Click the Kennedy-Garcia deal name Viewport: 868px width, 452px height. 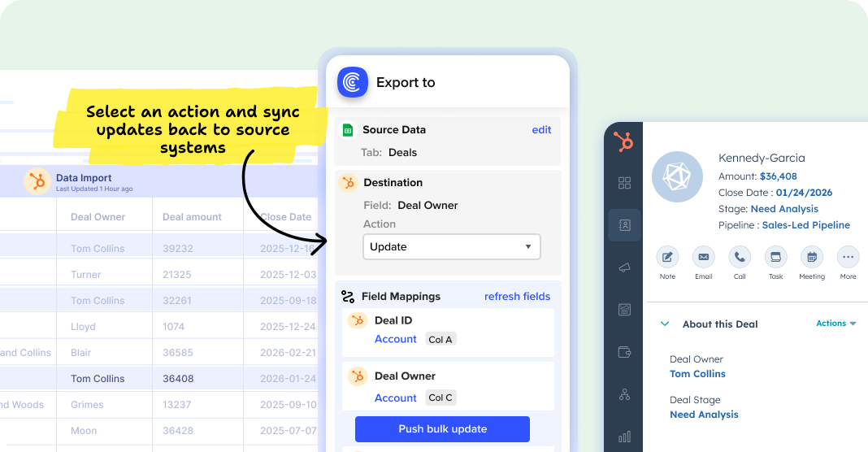(762, 158)
